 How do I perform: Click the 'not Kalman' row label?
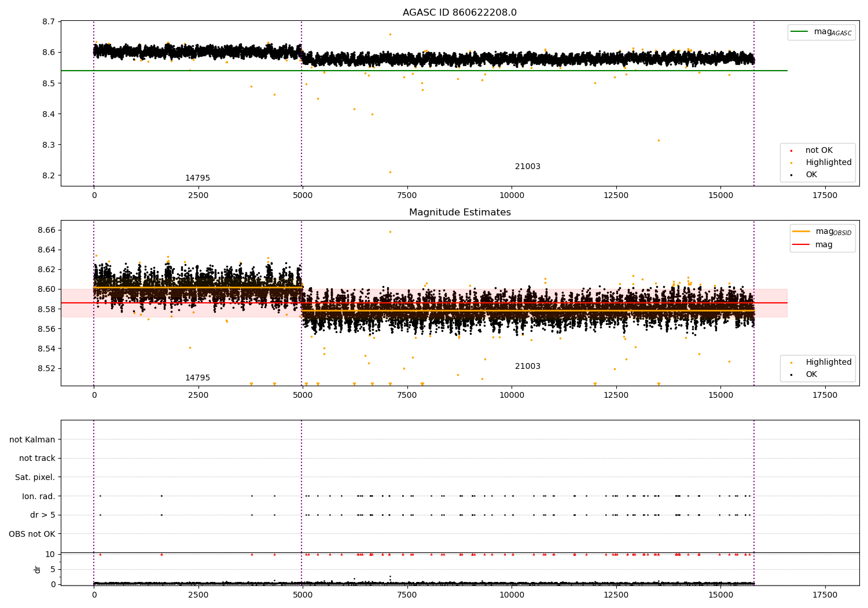click(32, 439)
